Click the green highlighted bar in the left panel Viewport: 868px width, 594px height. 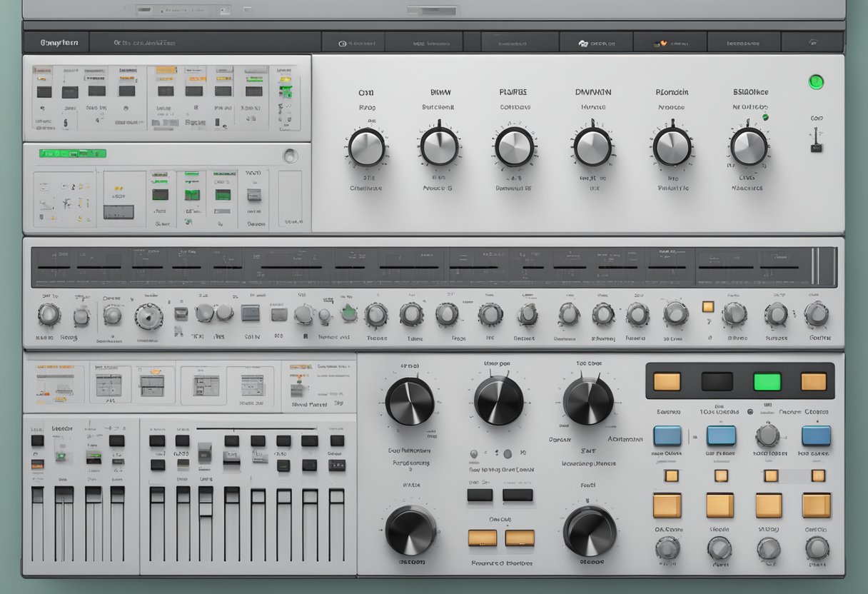pos(73,153)
